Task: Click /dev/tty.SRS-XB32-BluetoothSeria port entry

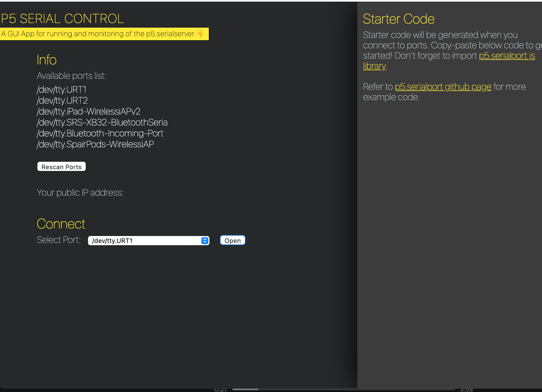Action: tap(102, 122)
